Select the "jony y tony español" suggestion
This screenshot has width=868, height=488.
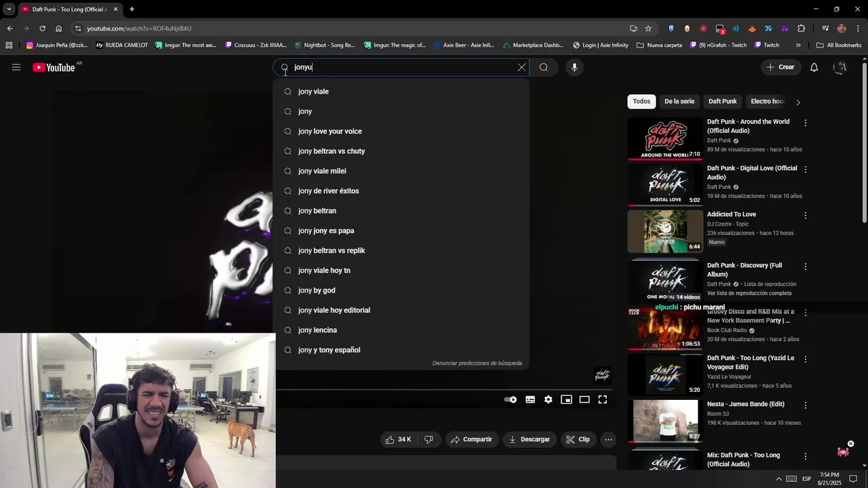401,350
